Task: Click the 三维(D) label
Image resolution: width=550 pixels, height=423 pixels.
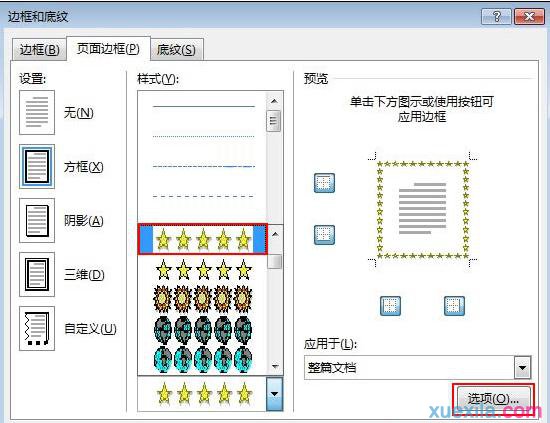Action: pyautogui.click(x=84, y=275)
